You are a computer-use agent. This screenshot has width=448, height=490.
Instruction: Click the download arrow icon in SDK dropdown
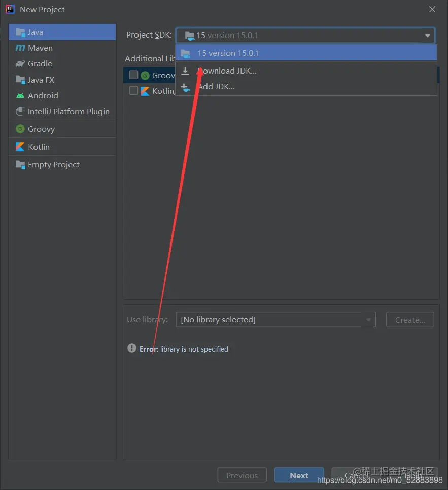click(185, 71)
